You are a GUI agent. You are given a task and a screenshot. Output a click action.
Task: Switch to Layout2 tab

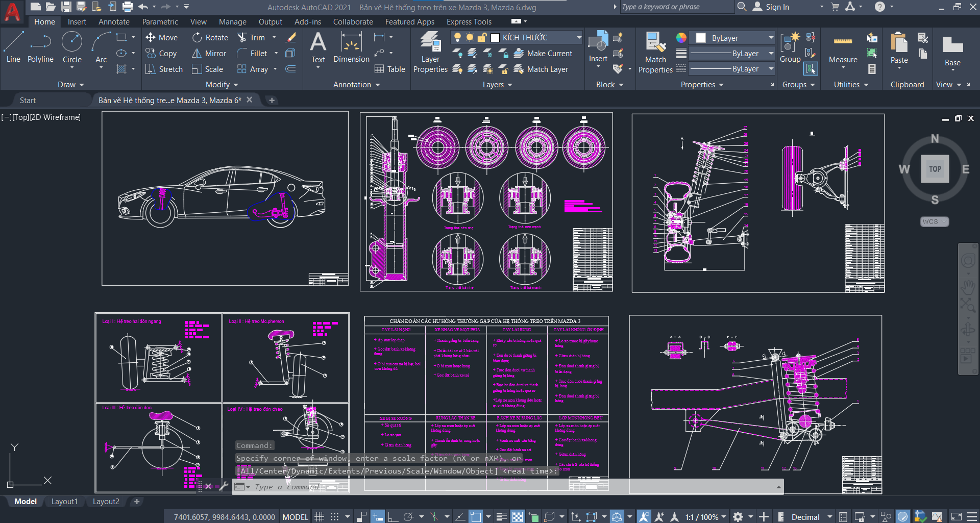[106, 502]
